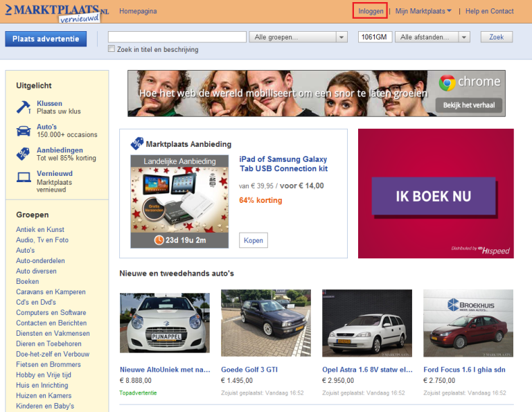The height and width of the screenshot is (412, 532).
Task: Open the Dieren en Toebehoren group
Action: coord(49,344)
